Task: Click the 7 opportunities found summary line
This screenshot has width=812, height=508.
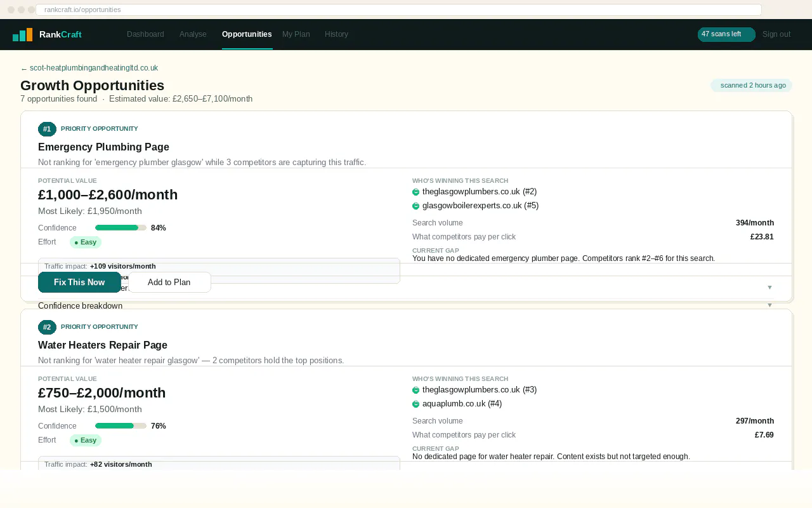Action: pyautogui.click(x=136, y=99)
